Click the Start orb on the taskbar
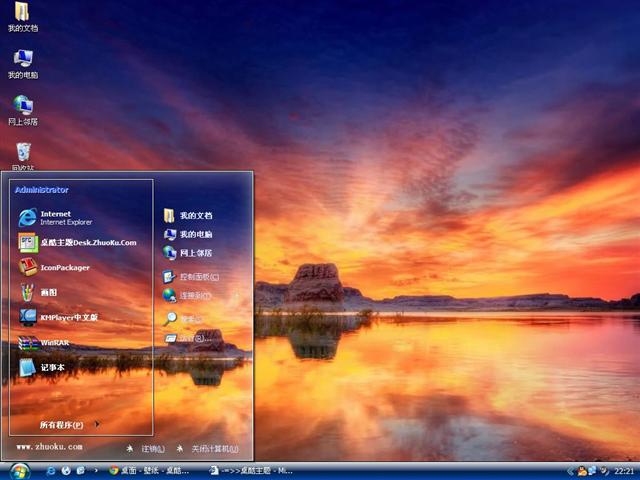This screenshot has height=480, width=640. pyautogui.click(x=19, y=470)
